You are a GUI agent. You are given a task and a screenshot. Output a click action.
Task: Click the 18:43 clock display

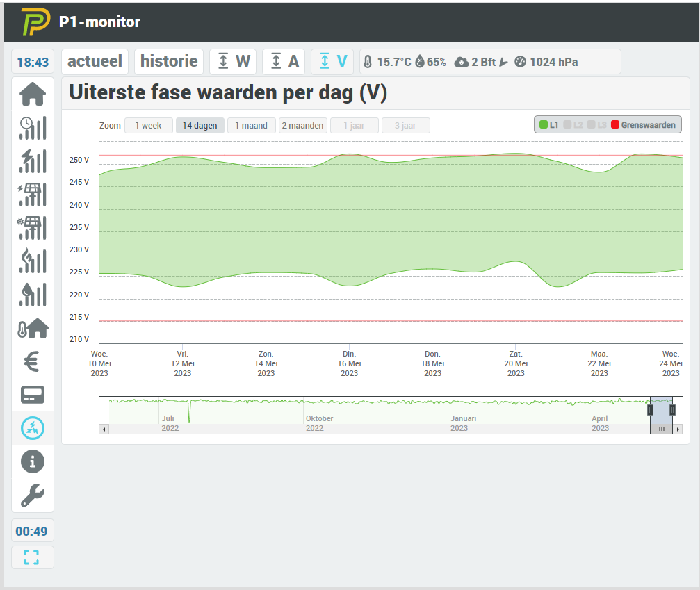click(x=33, y=62)
